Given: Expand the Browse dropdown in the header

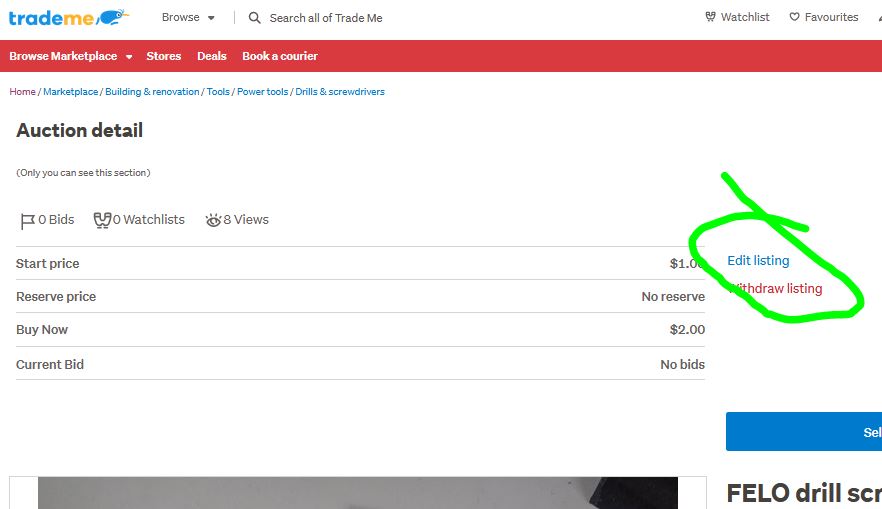Looking at the screenshot, I should click(x=188, y=17).
